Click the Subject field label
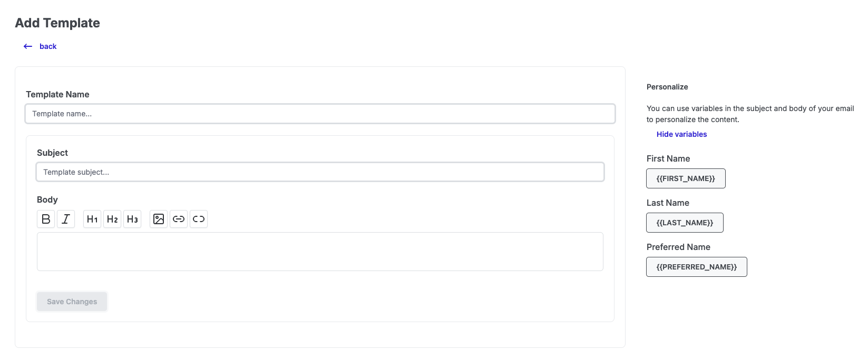This screenshot has height=360, width=868. tap(52, 153)
